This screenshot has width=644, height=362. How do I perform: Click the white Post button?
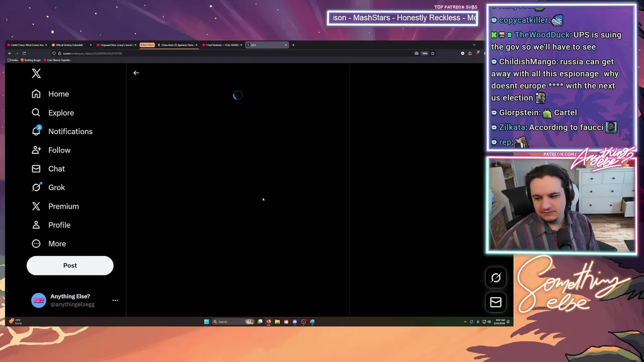pos(70,265)
